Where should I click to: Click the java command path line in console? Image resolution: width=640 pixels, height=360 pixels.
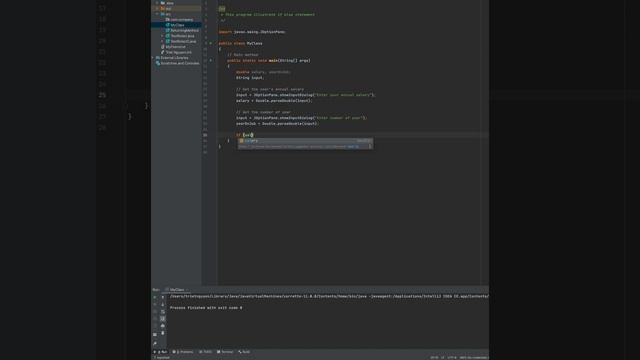click(x=329, y=296)
